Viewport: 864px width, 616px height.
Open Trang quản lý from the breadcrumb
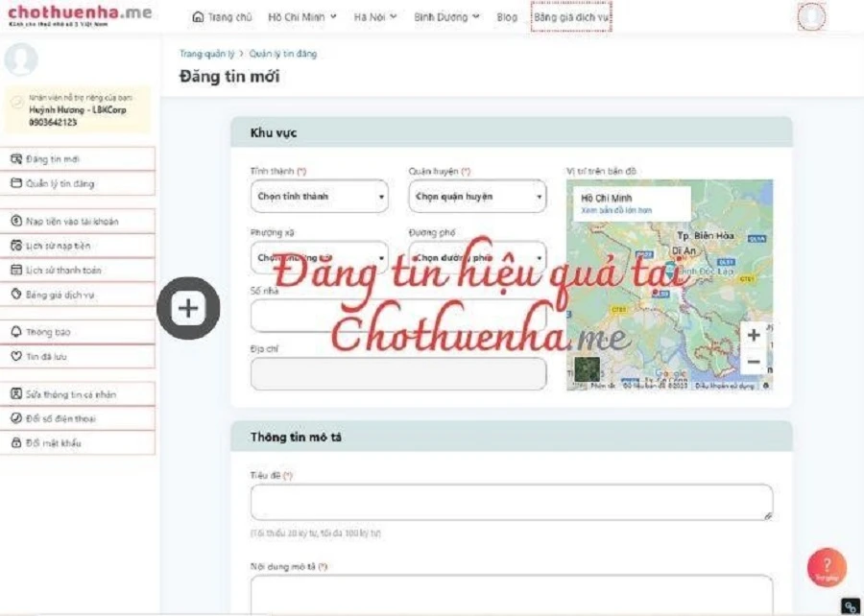pyautogui.click(x=203, y=54)
